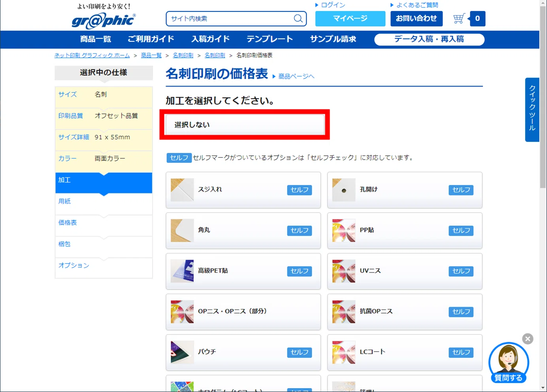Choose the スジ入れ processing option
The width and height of the screenshot is (547, 392).
(x=243, y=190)
